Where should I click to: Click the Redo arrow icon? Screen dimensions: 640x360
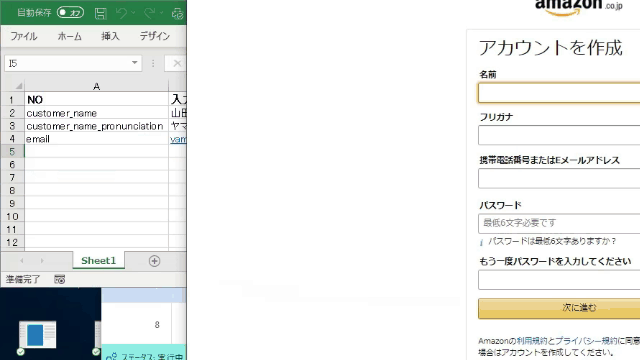point(149,13)
